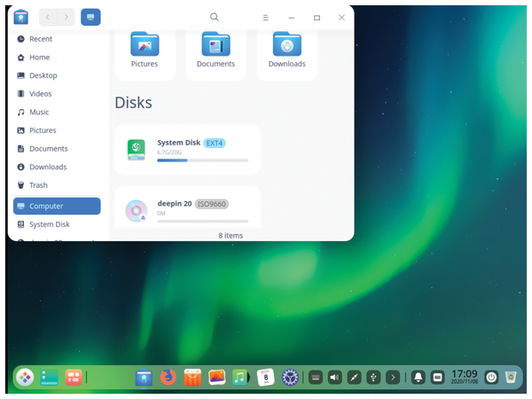Show desktop via teal dock icon

(49, 378)
